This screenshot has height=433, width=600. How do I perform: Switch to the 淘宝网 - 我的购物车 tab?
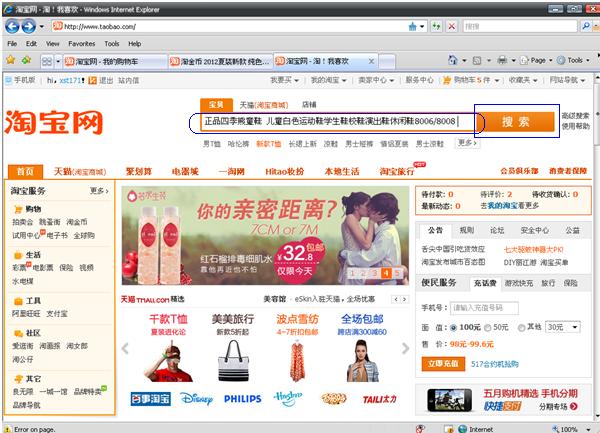point(115,61)
